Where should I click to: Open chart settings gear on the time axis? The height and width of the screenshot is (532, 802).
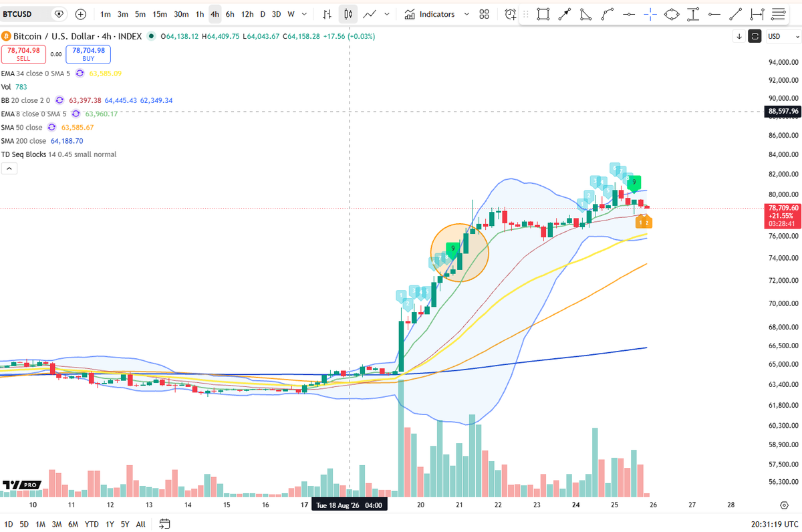pyautogui.click(x=784, y=506)
